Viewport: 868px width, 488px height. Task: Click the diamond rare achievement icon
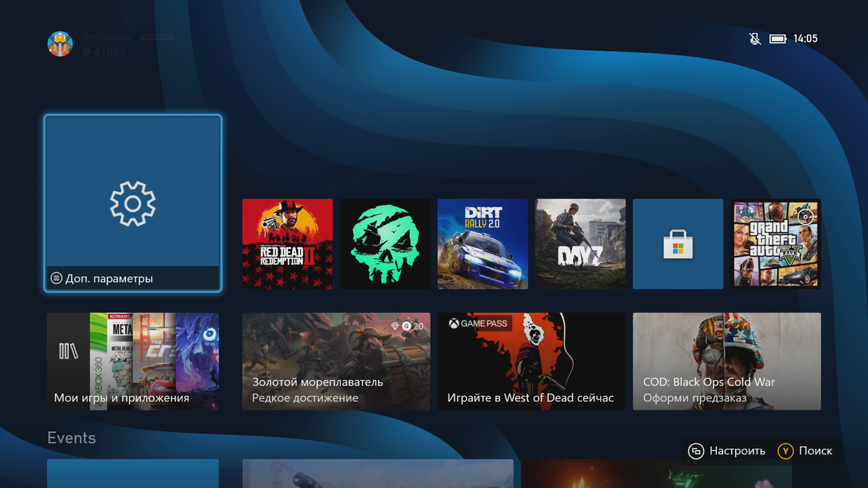[394, 327]
